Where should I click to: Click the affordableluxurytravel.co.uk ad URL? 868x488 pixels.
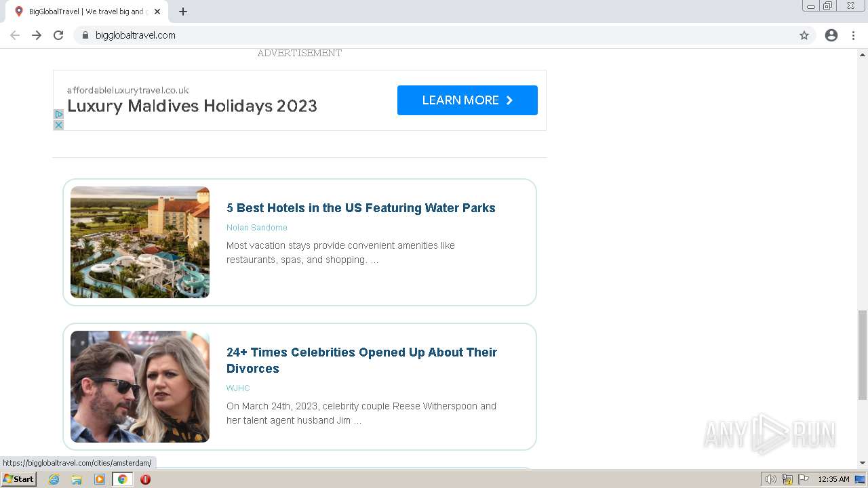click(x=127, y=90)
